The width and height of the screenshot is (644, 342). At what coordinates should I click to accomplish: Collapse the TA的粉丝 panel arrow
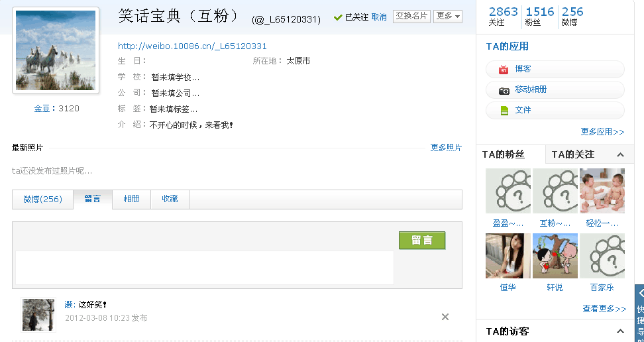tap(620, 155)
